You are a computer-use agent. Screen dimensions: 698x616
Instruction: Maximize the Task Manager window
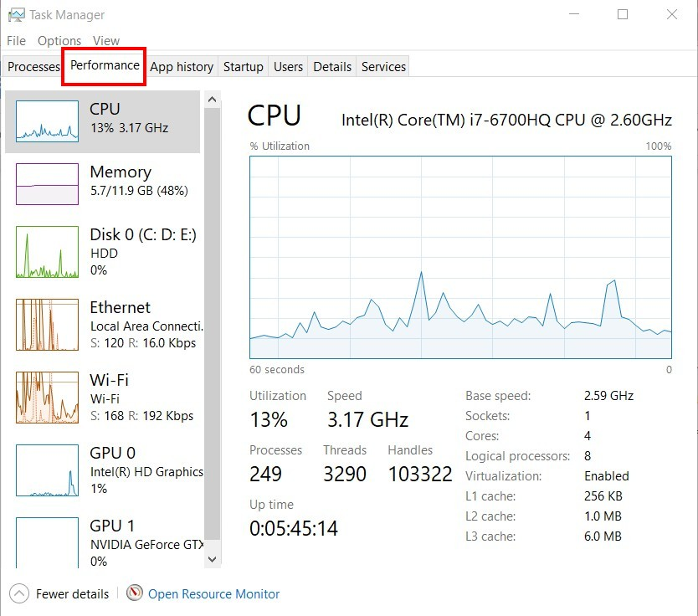(623, 14)
